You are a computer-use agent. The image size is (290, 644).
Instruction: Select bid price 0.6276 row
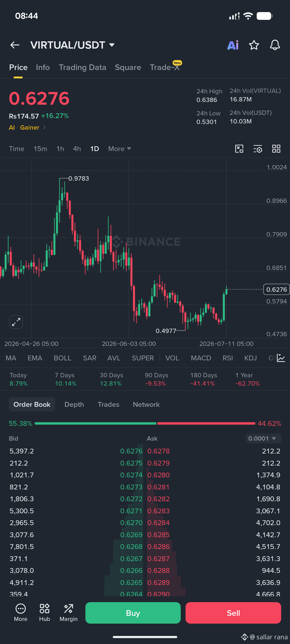76,451
